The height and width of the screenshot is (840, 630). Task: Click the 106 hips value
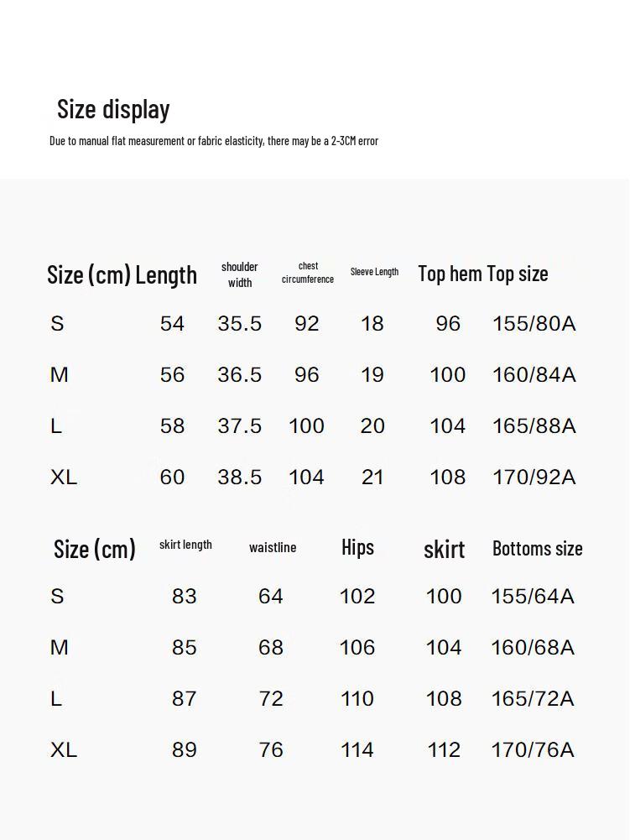357,647
